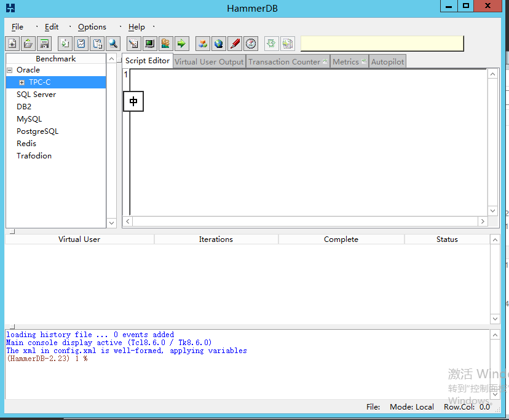509x420 pixels.
Task: Save the current script using toolbar icon
Action: point(44,43)
